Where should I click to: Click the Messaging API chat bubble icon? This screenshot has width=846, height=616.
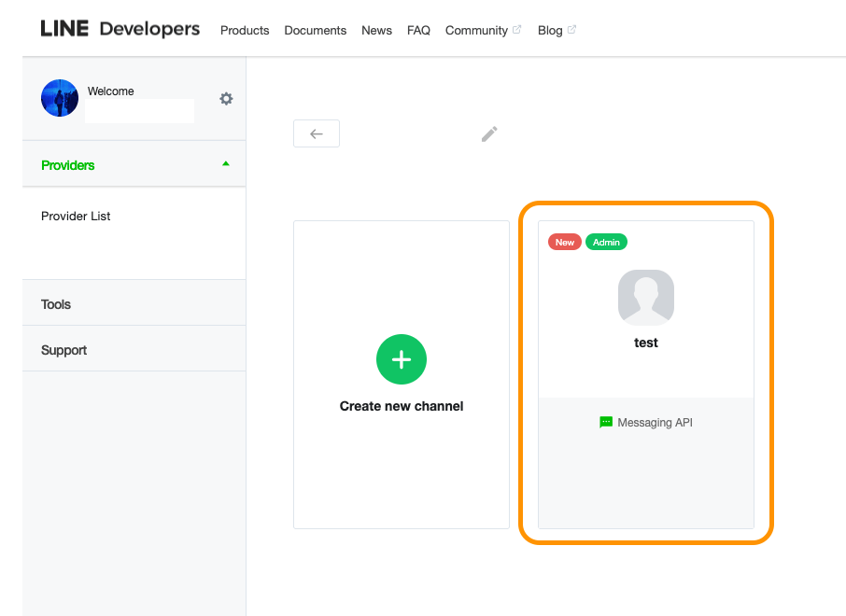[606, 423]
